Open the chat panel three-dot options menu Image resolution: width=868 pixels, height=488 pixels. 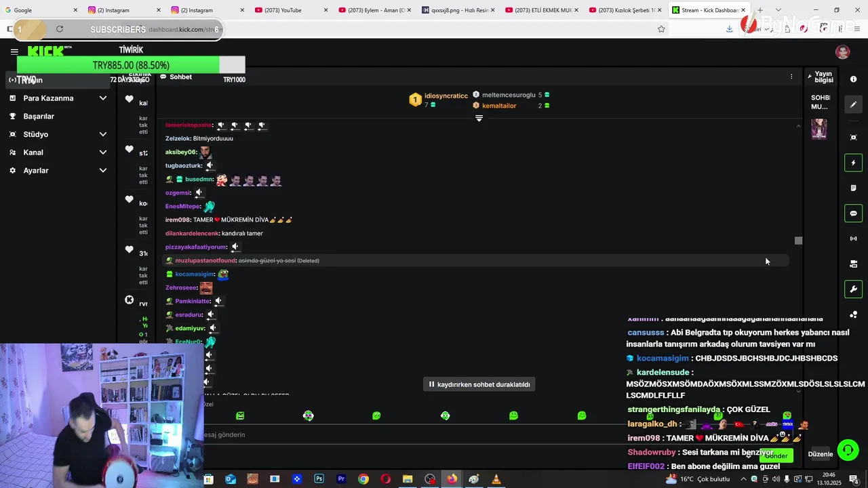coord(791,77)
